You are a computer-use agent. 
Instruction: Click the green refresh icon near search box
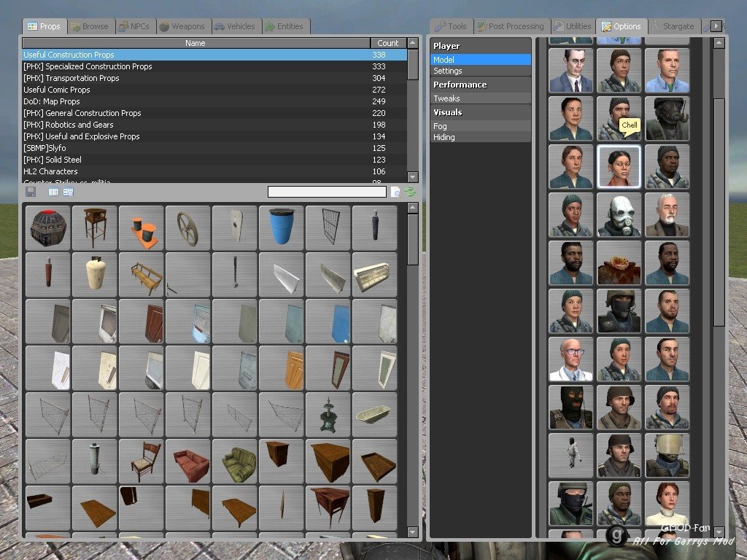pos(410,192)
